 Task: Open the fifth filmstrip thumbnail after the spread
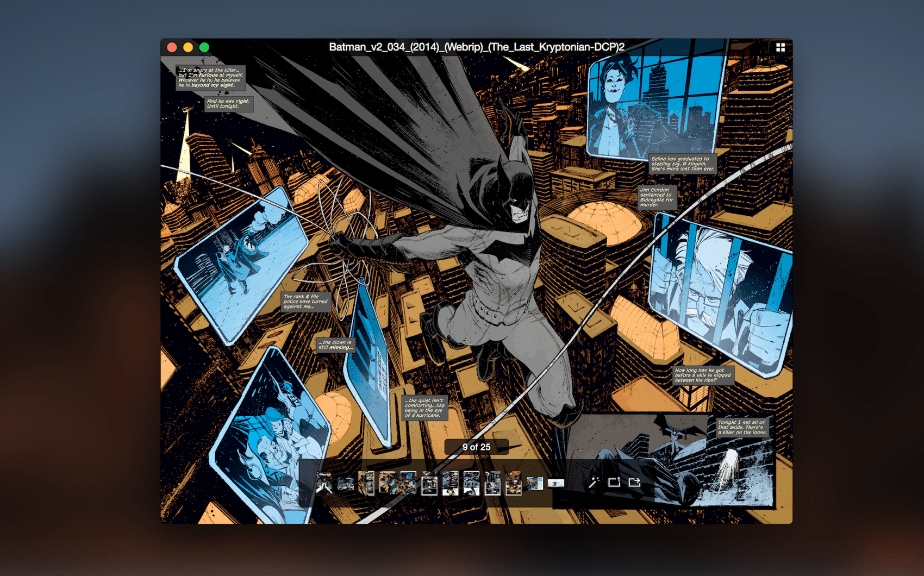[429, 483]
